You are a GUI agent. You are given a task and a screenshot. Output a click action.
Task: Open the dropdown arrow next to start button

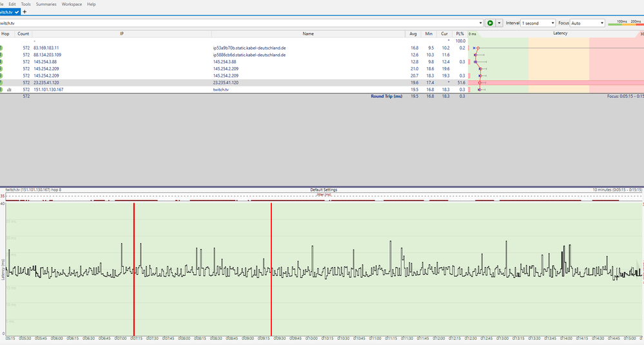point(498,23)
